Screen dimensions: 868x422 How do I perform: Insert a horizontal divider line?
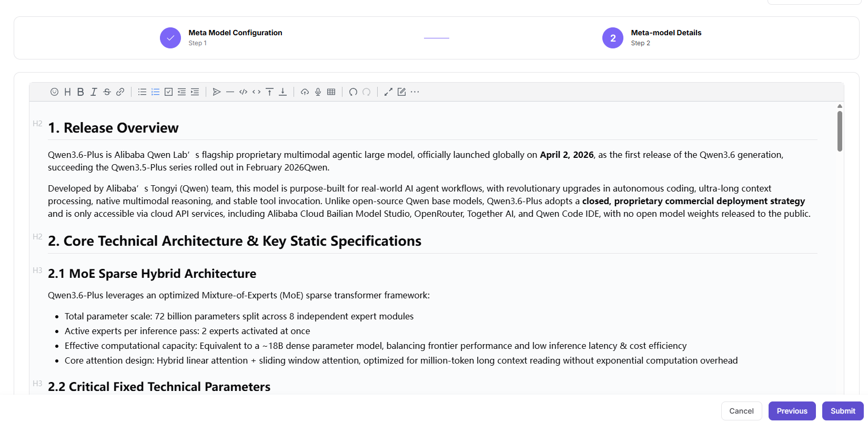tap(230, 92)
